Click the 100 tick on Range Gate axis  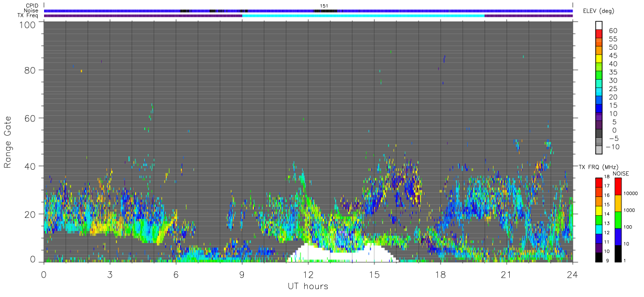tap(28, 24)
